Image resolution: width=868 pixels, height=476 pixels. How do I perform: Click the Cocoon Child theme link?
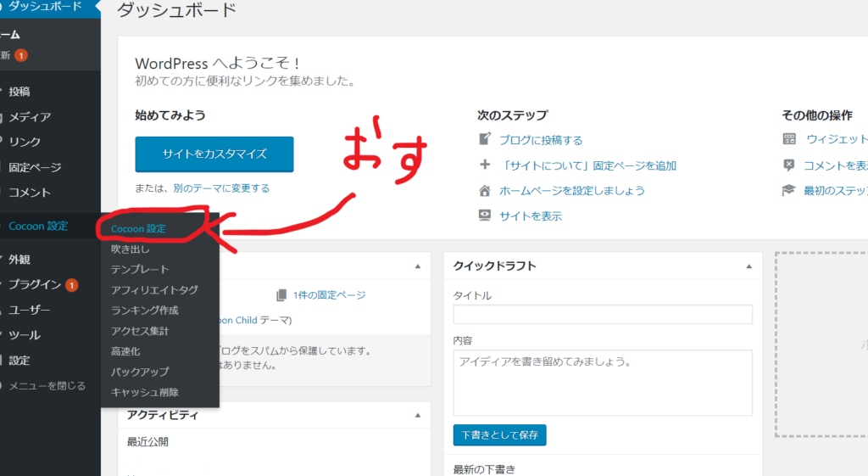[x=238, y=320]
